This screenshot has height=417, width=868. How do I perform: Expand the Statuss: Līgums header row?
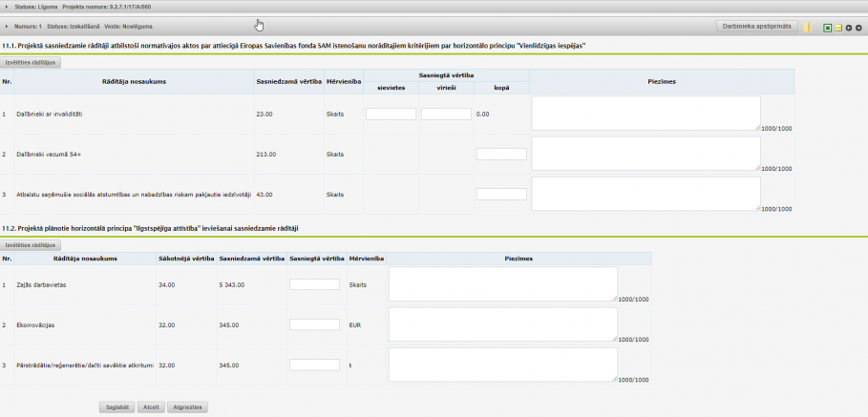point(7,7)
